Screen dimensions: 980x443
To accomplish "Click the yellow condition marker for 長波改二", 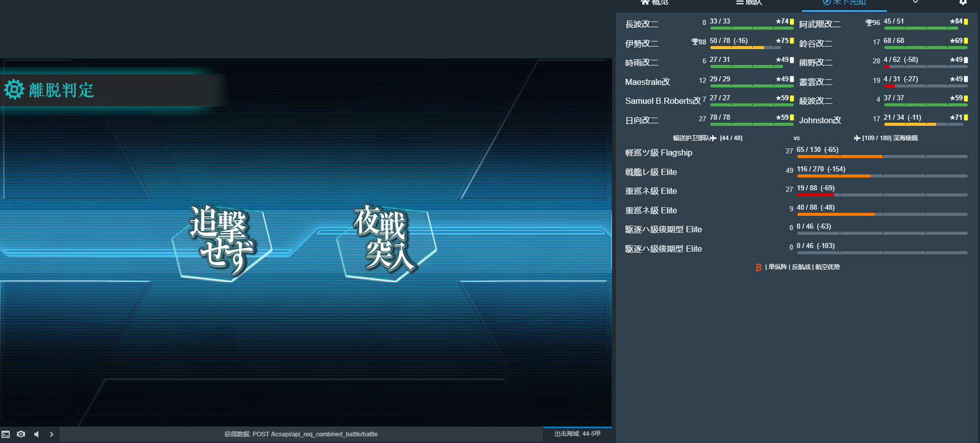I will coord(792,21).
